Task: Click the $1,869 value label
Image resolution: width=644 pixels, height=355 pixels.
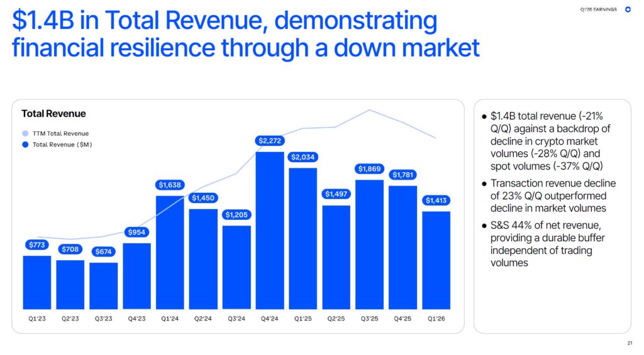Action: point(370,168)
